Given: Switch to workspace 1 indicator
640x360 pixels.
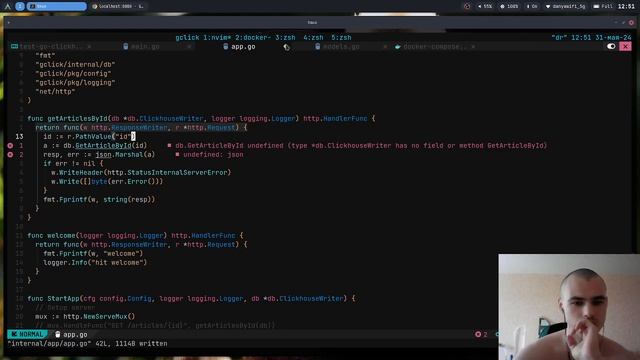Looking at the screenshot, I should pos(20,6).
